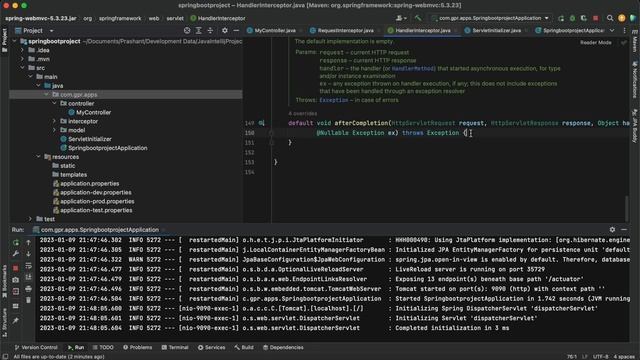Switch to RequestInterceptor.java tab
640x360 pixels.
(x=345, y=31)
